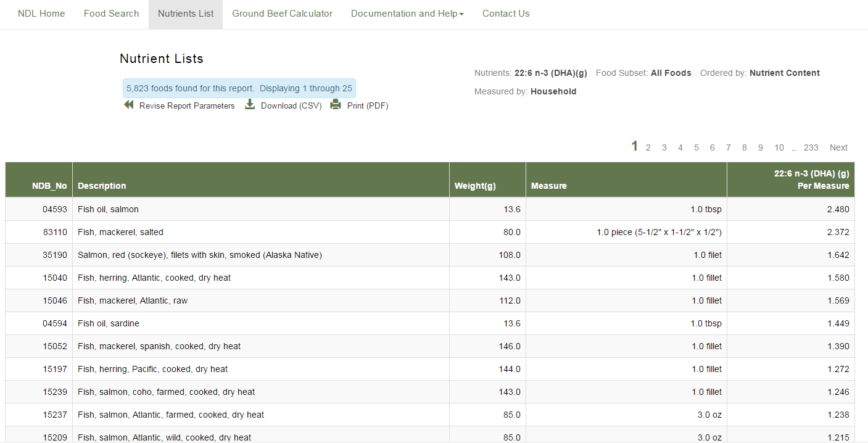The height and width of the screenshot is (443, 868).
Task: Click the Print (PDF) link
Action: [x=368, y=106]
